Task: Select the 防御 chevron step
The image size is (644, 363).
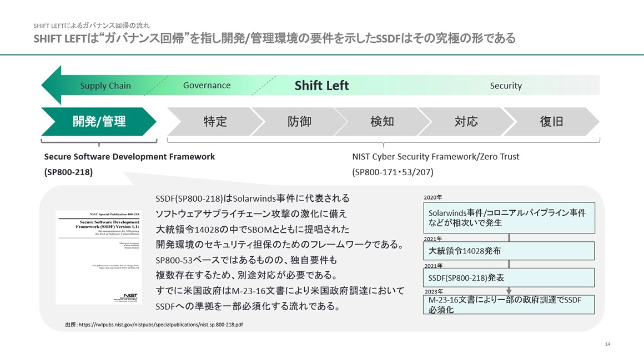Action: [299, 121]
